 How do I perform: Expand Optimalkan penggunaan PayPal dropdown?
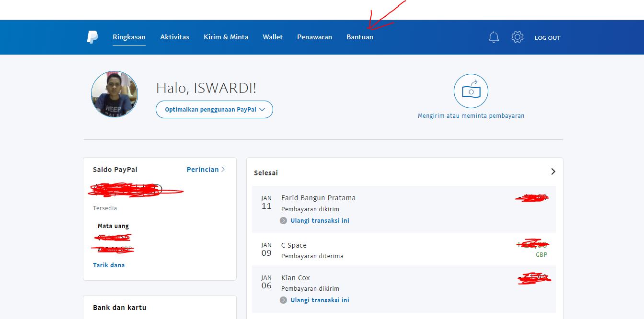pos(214,110)
